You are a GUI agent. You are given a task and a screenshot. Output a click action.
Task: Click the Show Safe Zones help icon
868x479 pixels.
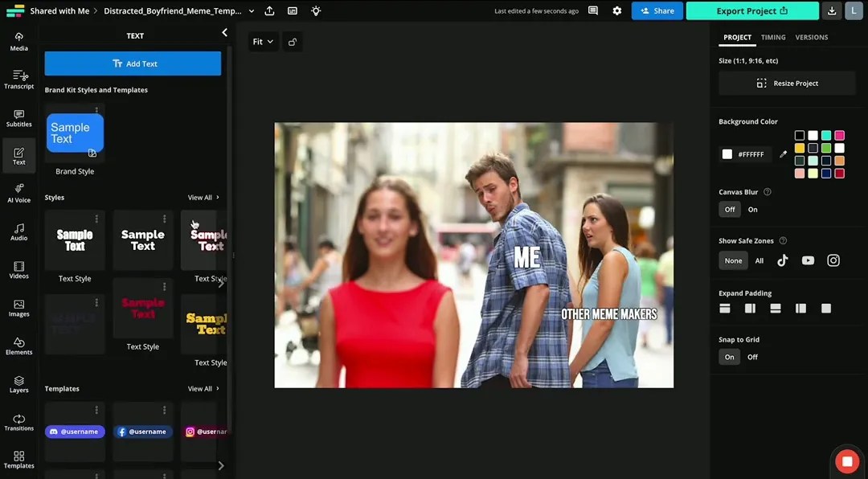[x=783, y=241]
